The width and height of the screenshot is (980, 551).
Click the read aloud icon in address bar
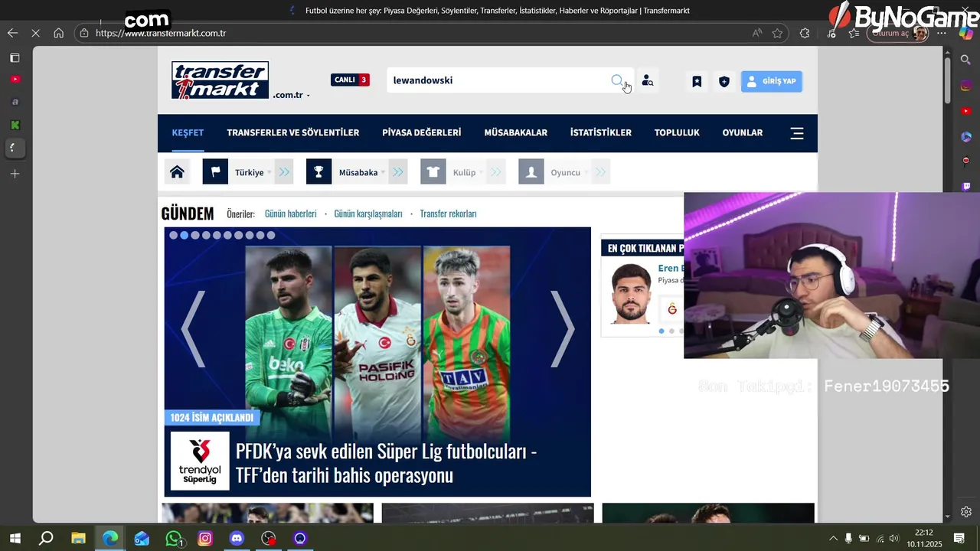click(756, 33)
